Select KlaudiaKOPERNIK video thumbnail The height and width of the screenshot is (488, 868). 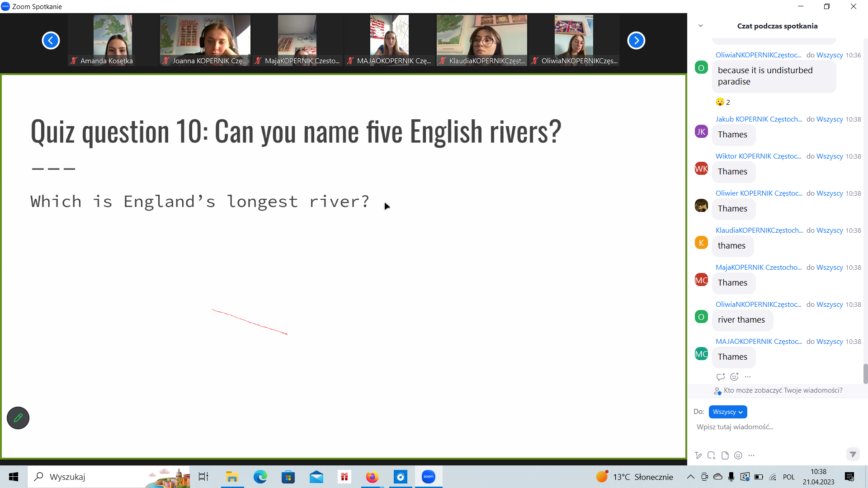pos(482,40)
